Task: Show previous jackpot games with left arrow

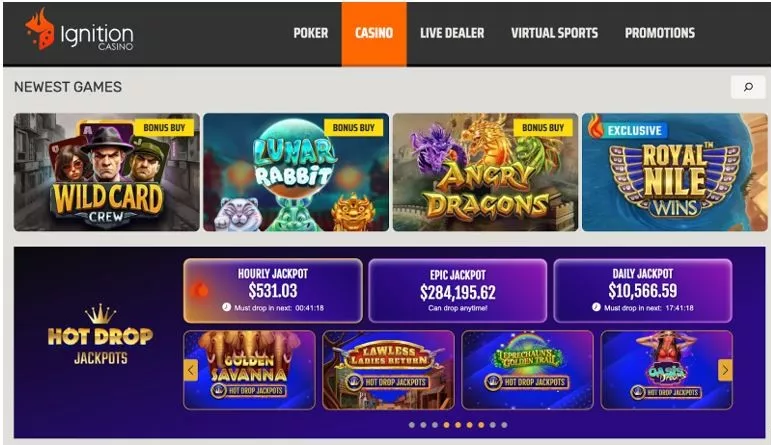Action: 191,370
